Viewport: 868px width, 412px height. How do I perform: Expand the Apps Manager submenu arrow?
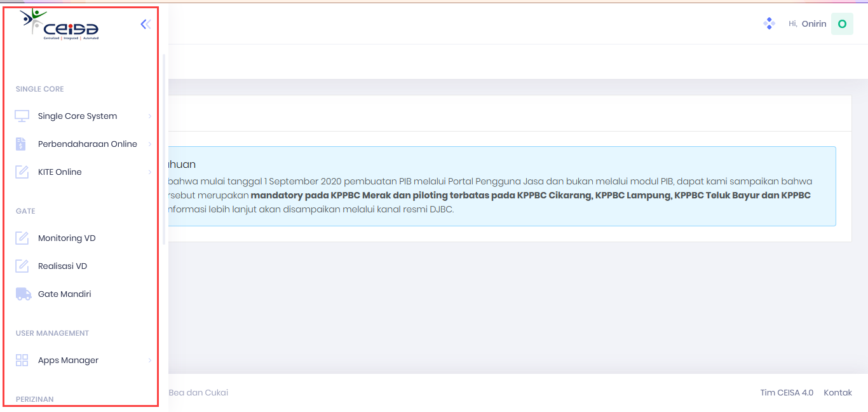(150, 360)
